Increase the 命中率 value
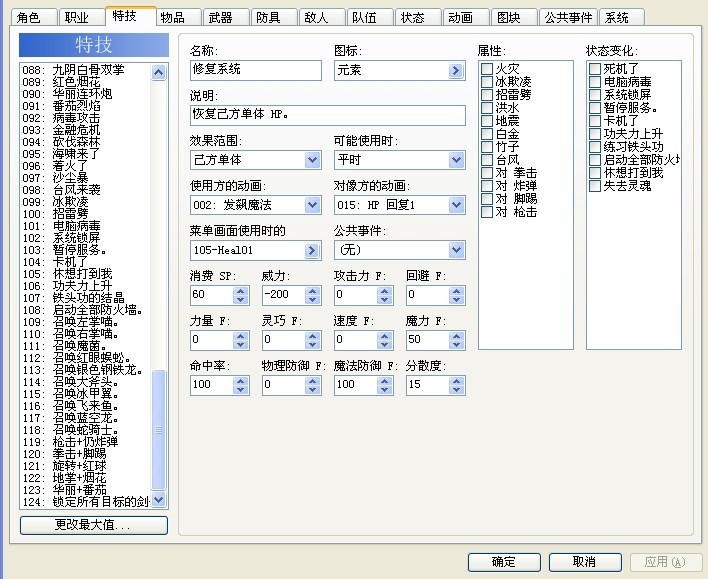Screen dimensions: 708x579 [241, 381]
